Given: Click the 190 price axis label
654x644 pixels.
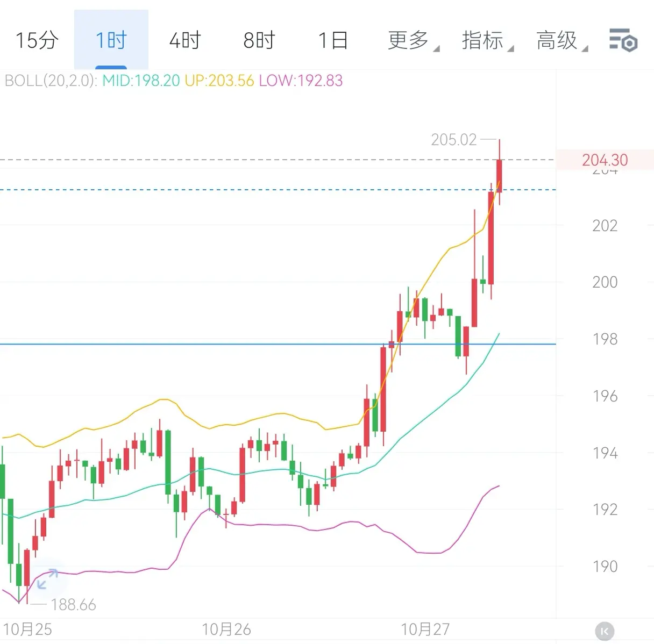Looking at the screenshot, I should click(605, 566).
